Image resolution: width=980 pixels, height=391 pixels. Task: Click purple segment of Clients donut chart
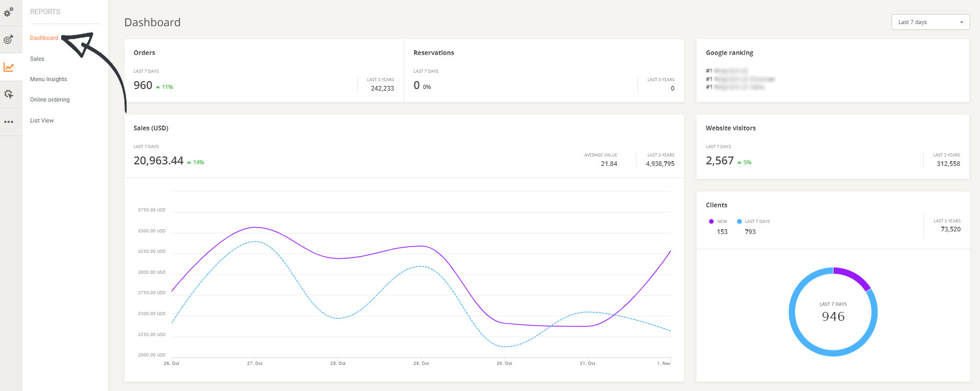pyautogui.click(x=853, y=276)
